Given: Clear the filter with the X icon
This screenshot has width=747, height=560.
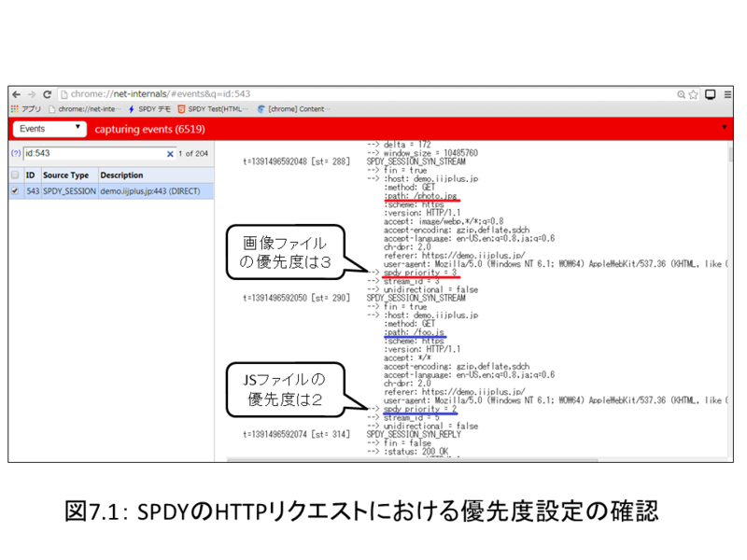Looking at the screenshot, I should [x=170, y=154].
